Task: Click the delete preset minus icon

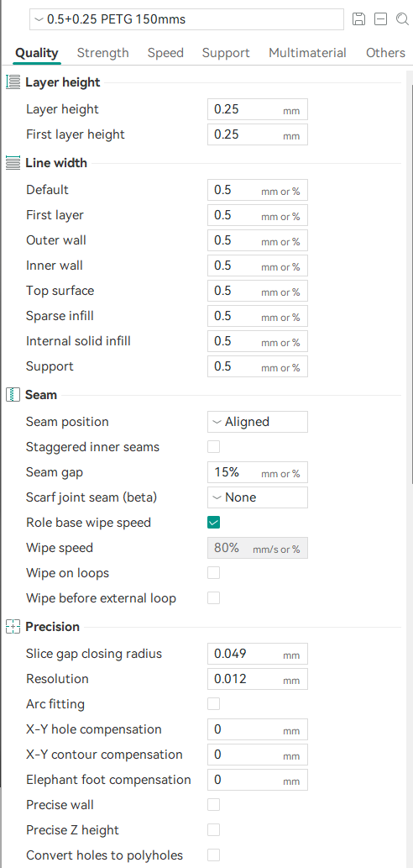Action: click(380, 19)
